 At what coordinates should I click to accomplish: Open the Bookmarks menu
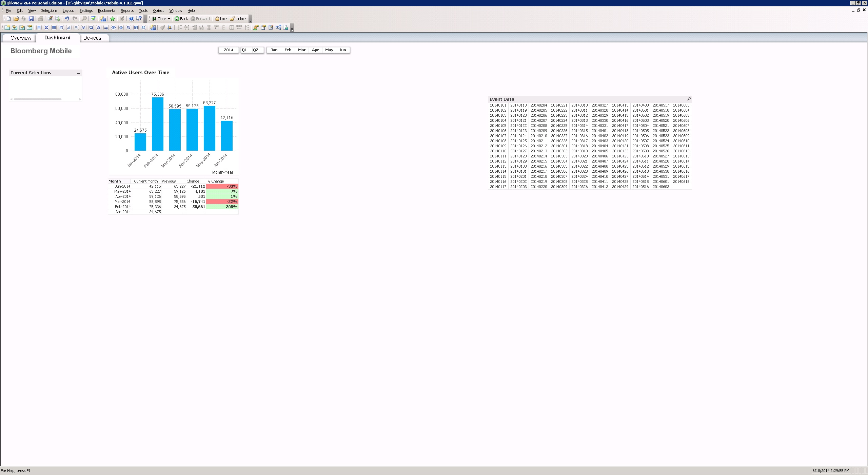pyautogui.click(x=106, y=11)
